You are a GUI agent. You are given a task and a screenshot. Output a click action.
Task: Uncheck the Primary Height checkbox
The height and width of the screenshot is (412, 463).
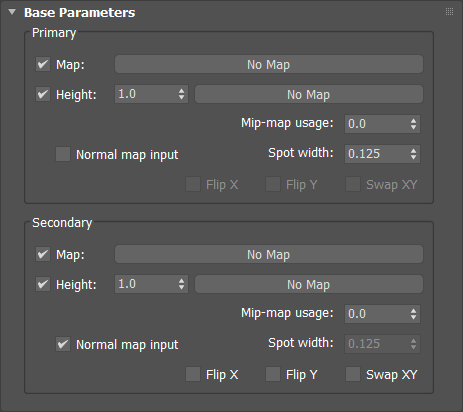(x=43, y=94)
